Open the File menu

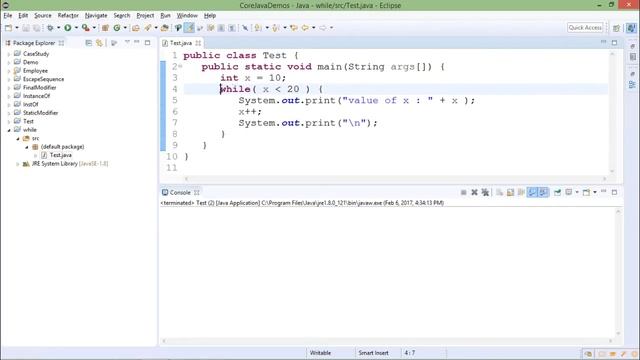[8, 16]
